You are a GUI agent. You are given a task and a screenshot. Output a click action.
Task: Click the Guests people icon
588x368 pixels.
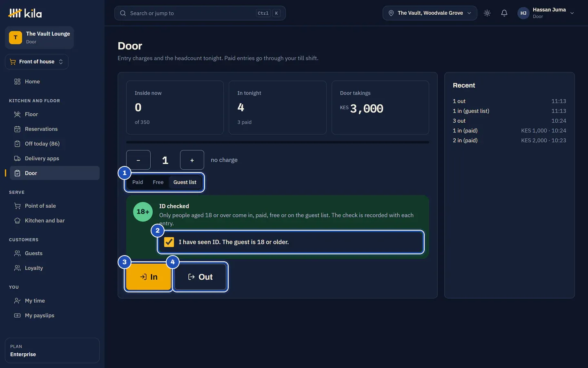17,254
